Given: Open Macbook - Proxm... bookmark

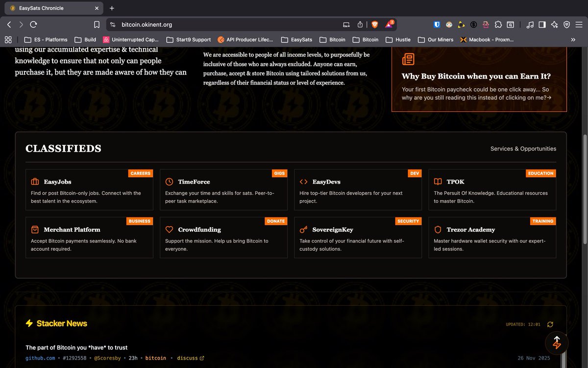Looking at the screenshot, I should pyautogui.click(x=487, y=40).
